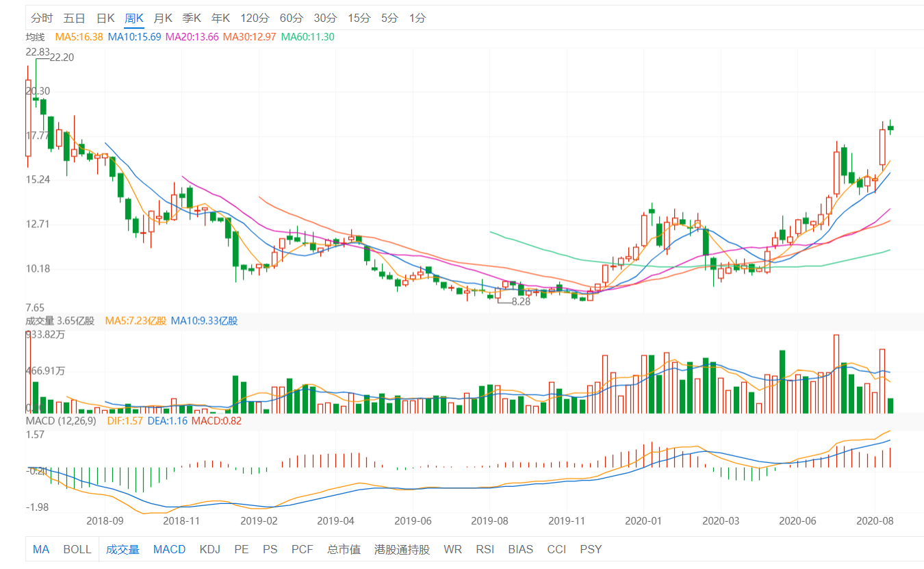The height and width of the screenshot is (569, 924).
Task: Click the 总市值 market cap indicator
Action: (x=344, y=549)
